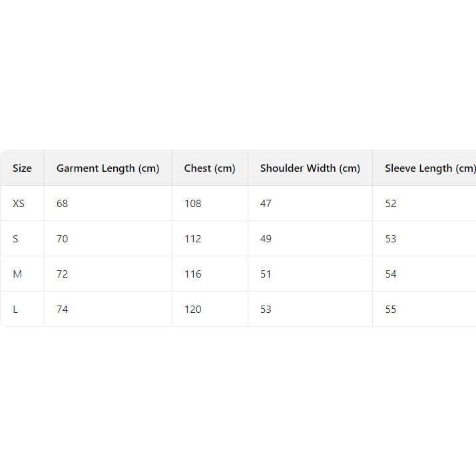The width and height of the screenshot is (476, 476).
Task: Select shoulder width value 49
Action: [266, 239]
